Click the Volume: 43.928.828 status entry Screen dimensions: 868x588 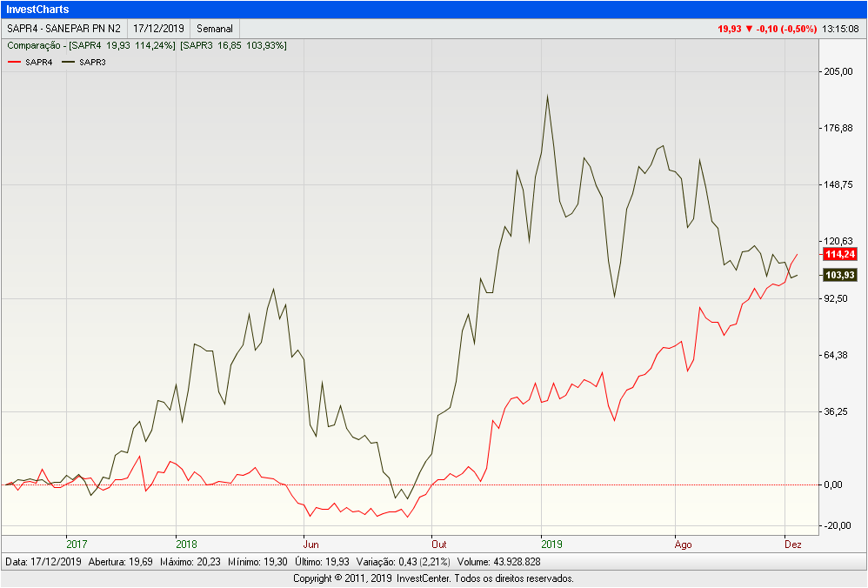coord(498,562)
